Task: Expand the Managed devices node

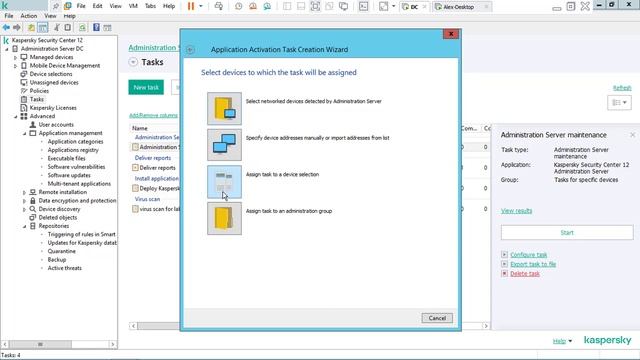Action: pyautogui.click(x=16, y=58)
